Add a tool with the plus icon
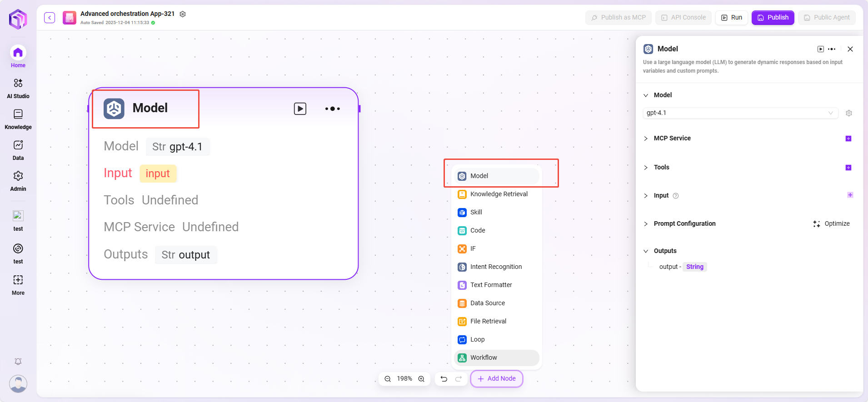Screen dimensions: 868x402 coord(848,168)
